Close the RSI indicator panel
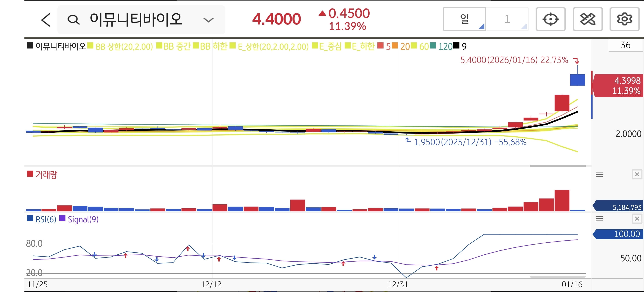The height and width of the screenshot is (292, 644). click(x=637, y=219)
